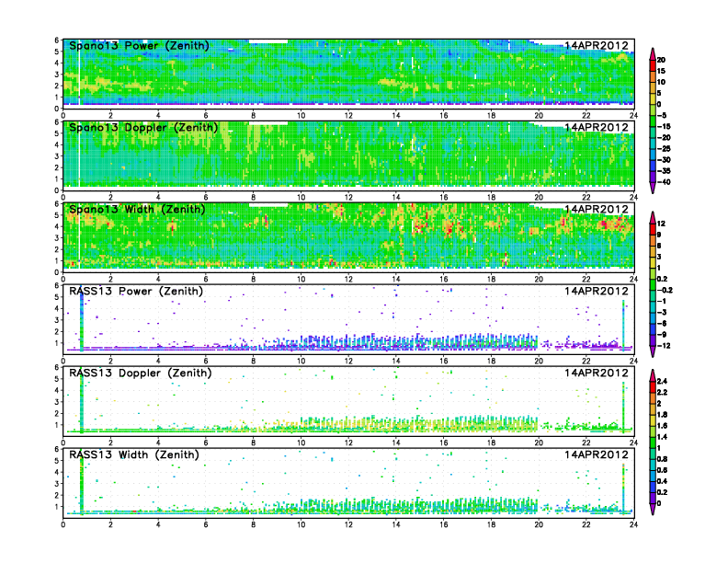Click the 'Spano13 Doppler (Zenith)' panel title
Image resolution: width=728 pixels, height=563 pixels.
[143, 128]
